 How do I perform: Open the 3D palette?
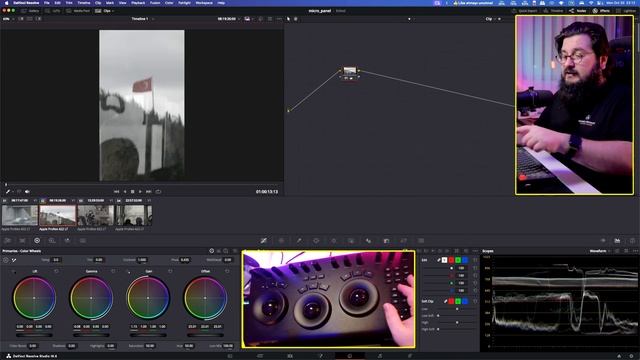click(421, 241)
